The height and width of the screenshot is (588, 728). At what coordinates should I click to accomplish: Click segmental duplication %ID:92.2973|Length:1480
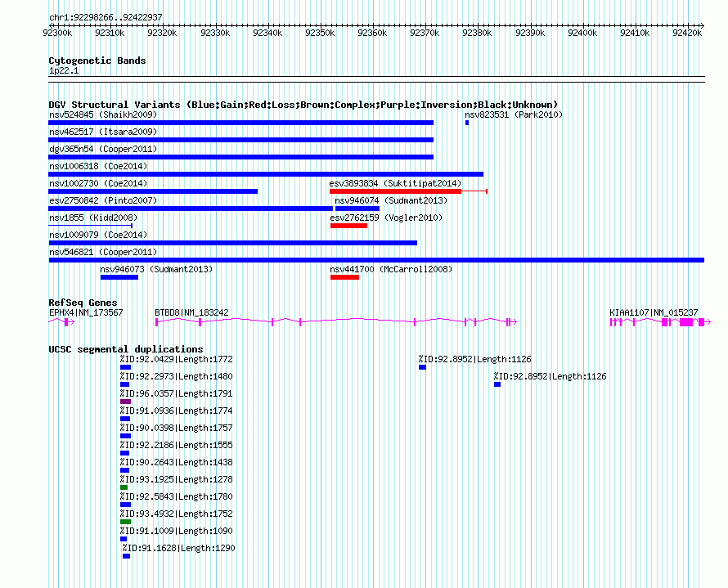click(x=124, y=384)
